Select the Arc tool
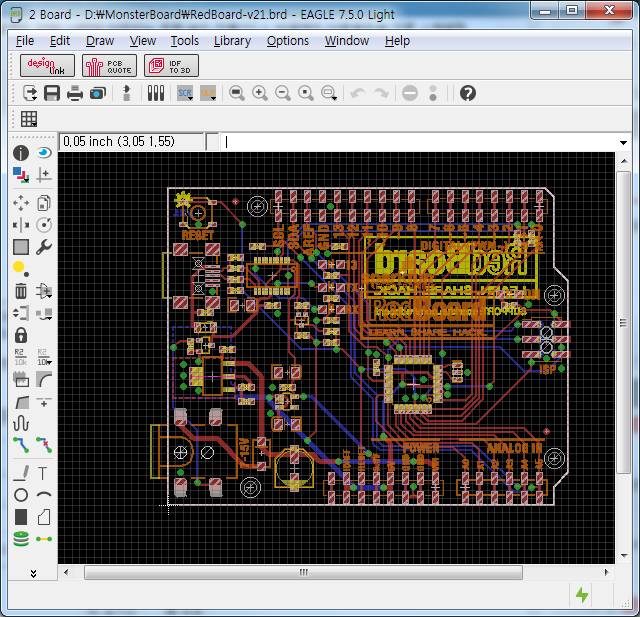The height and width of the screenshot is (617, 640). pyautogui.click(x=44, y=495)
